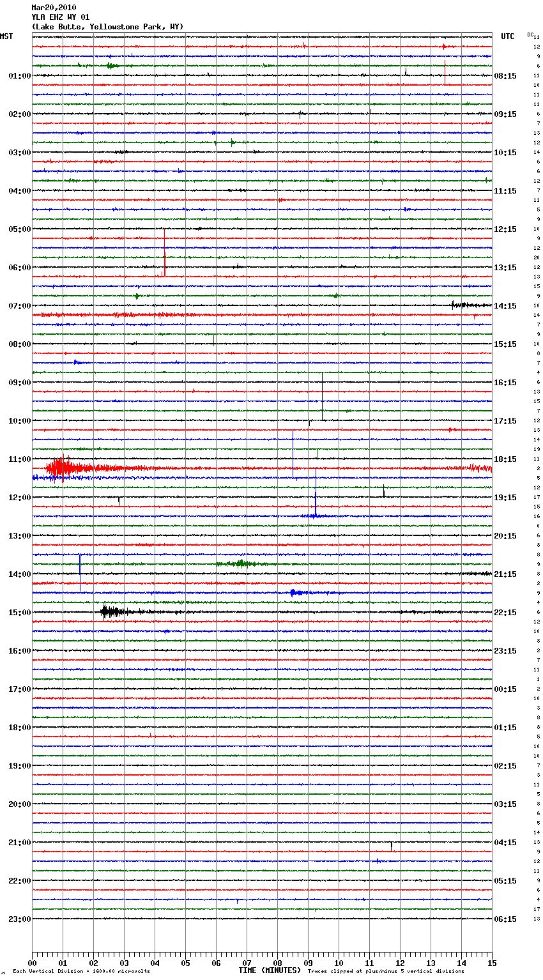The image size is (543, 980).
Task: Select the '04:00' MST time label
Action: pos(20,191)
